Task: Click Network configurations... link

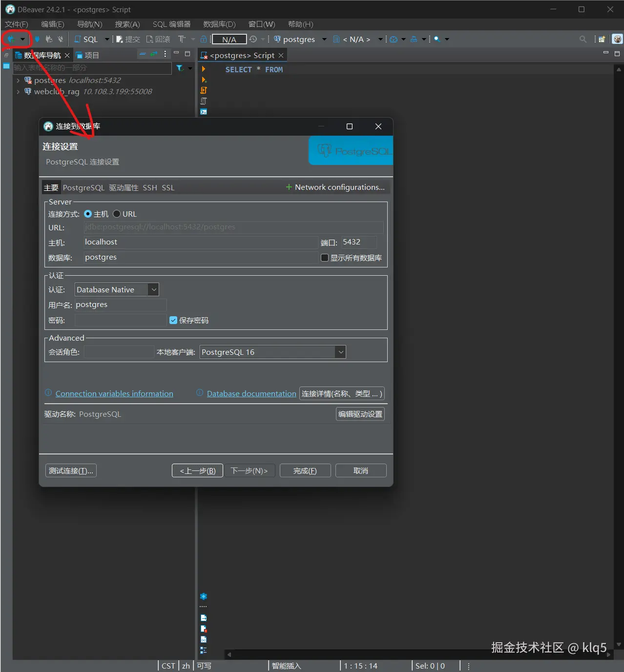Action: tap(335, 187)
